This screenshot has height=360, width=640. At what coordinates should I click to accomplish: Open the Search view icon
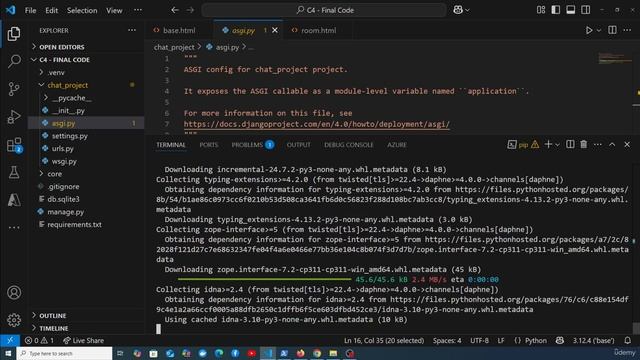tap(14, 61)
